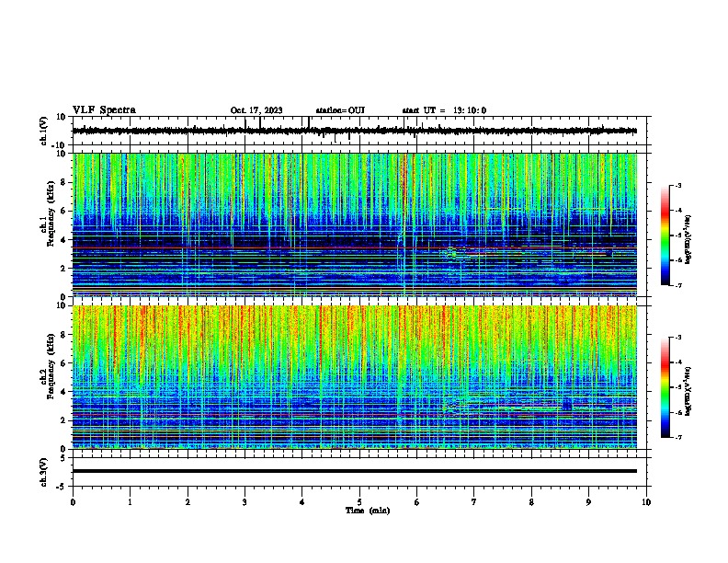This screenshot has height=563, width=728.
Task: Click time-axis tick label "2"
Action: coord(188,501)
